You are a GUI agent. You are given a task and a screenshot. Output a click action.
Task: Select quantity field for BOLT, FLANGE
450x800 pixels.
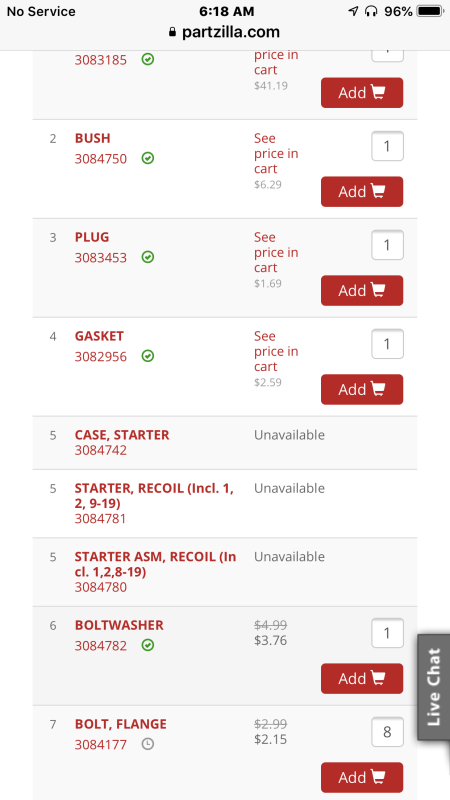pos(387,732)
